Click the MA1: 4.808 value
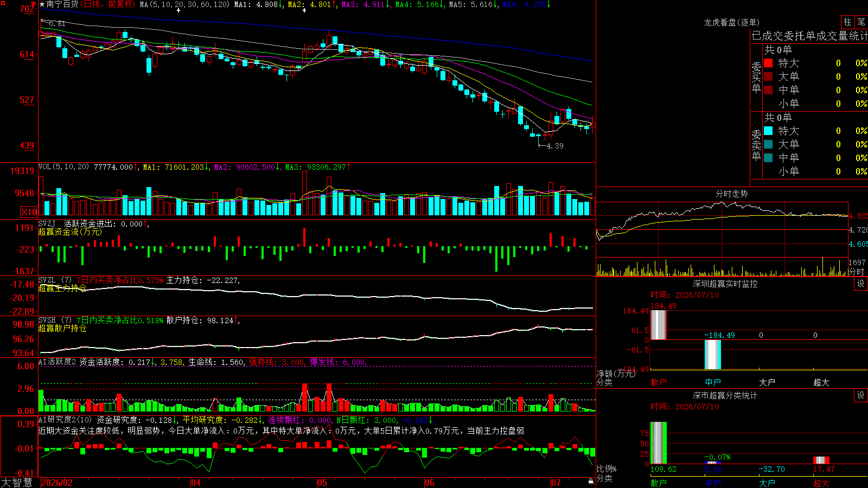 click(x=259, y=4)
